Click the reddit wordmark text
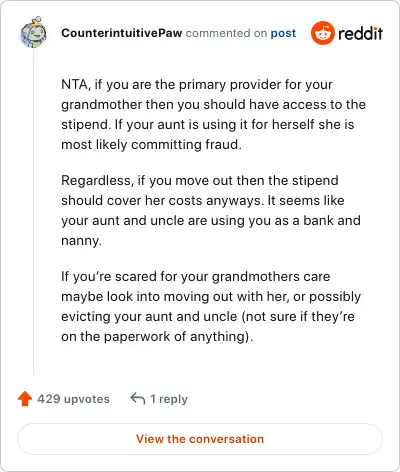This screenshot has height=472, width=400. point(360,33)
